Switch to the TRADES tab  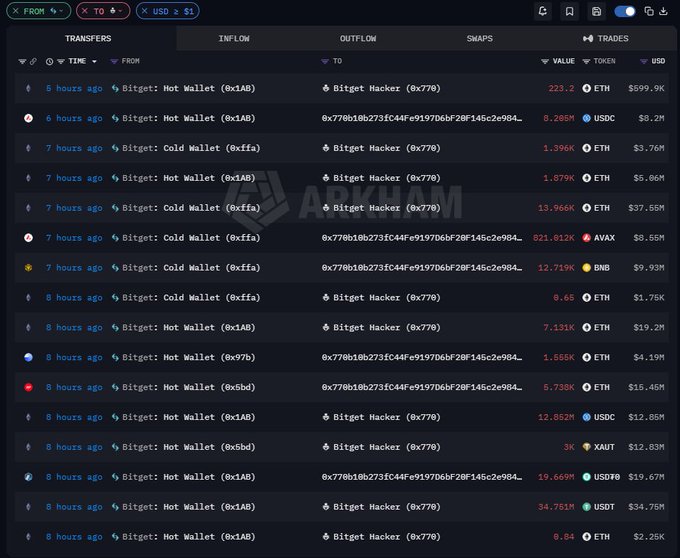coord(605,38)
